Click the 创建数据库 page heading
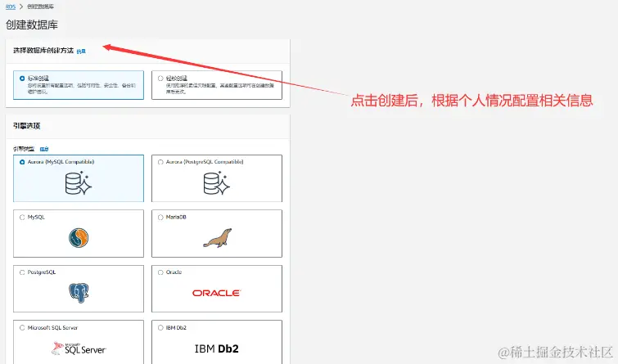 (32, 25)
